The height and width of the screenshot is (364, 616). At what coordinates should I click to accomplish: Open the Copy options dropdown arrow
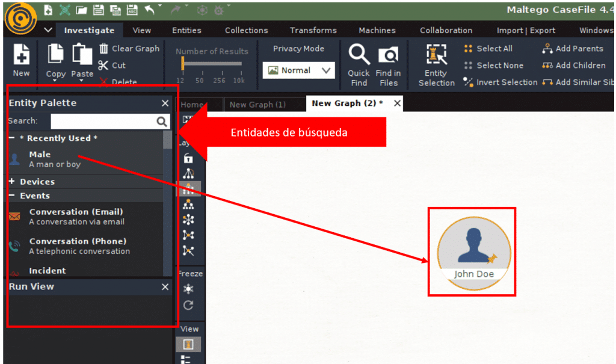click(x=55, y=81)
